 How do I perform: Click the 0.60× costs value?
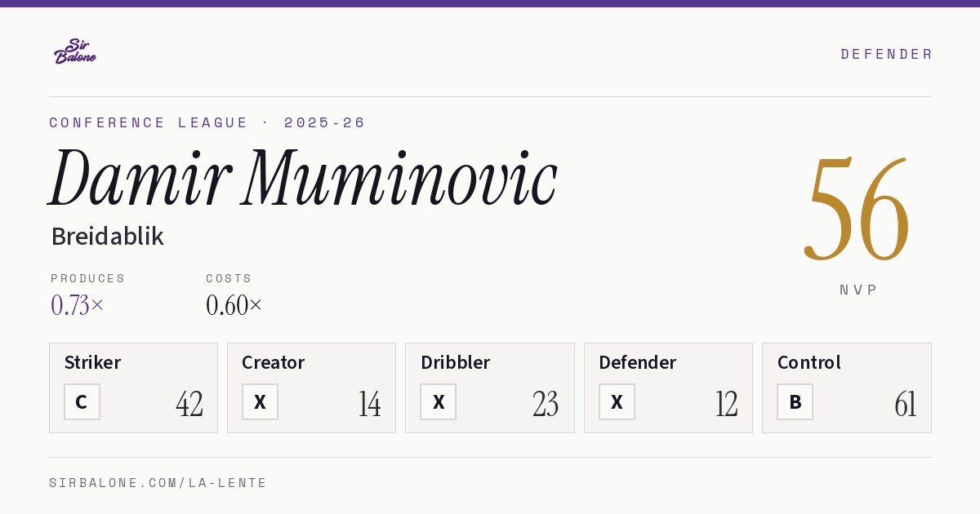(x=234, y=305)
